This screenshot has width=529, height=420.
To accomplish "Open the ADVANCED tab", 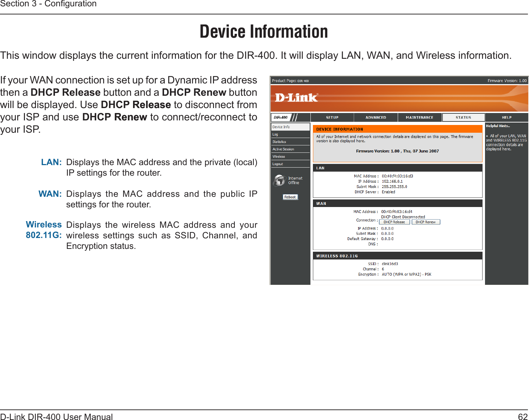I will point(376,118).
